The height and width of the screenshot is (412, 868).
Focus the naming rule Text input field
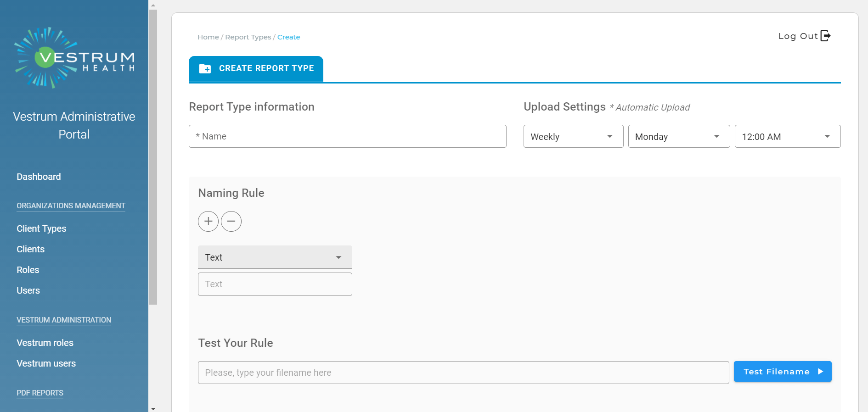pos(275,284)
